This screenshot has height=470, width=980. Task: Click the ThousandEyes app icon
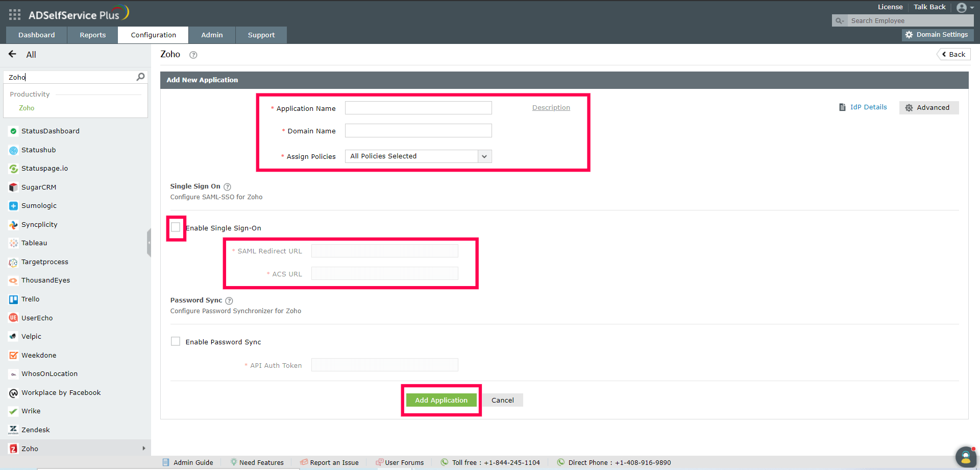click(x=13, y=280)
